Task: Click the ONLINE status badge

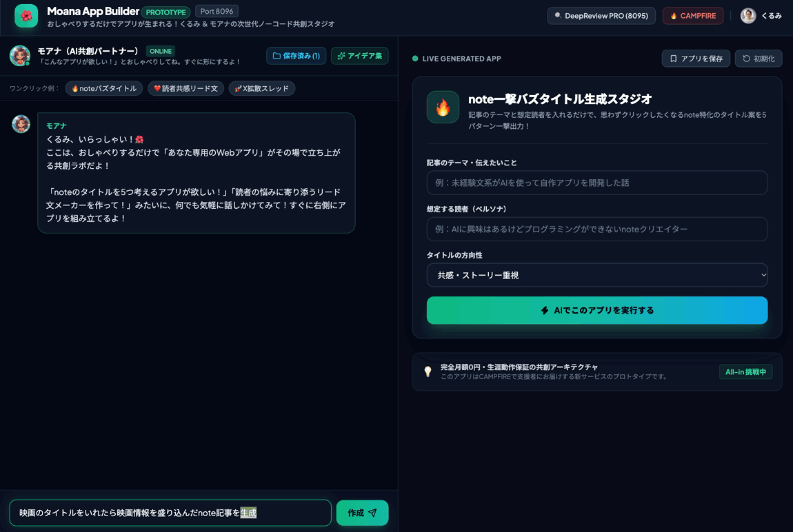Action: click(160, 51)
